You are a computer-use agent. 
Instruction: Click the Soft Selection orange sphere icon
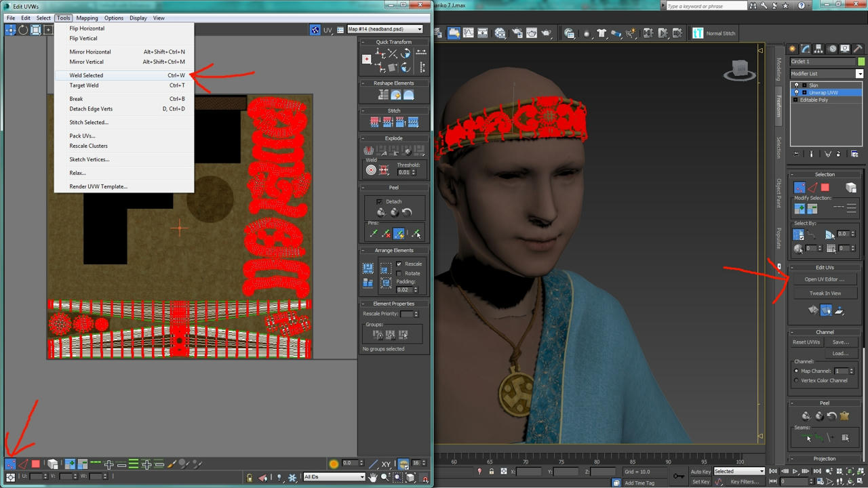click(x=334, y=464)
